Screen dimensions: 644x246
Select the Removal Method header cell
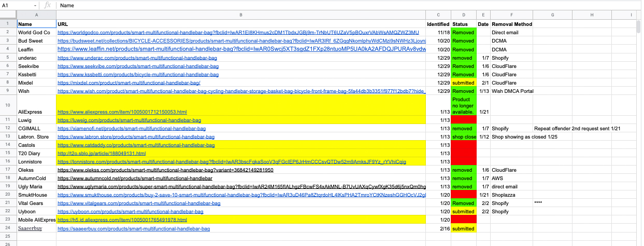tap(511, 24)
